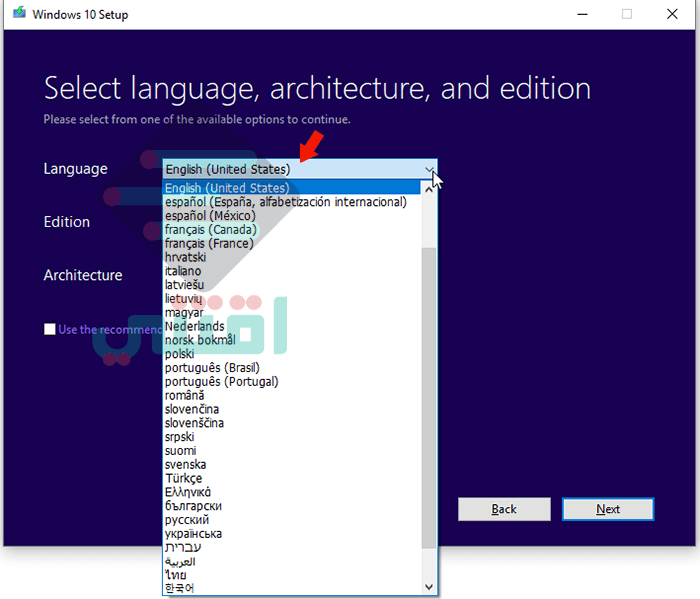Click scroll-up arrow in language list

tap(429, 190)
